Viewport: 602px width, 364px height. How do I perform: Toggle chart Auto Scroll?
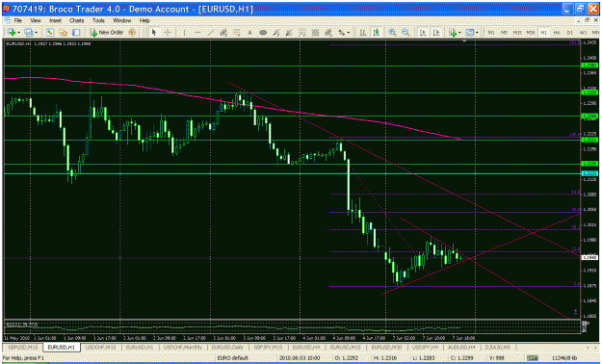tap(423, 33)
